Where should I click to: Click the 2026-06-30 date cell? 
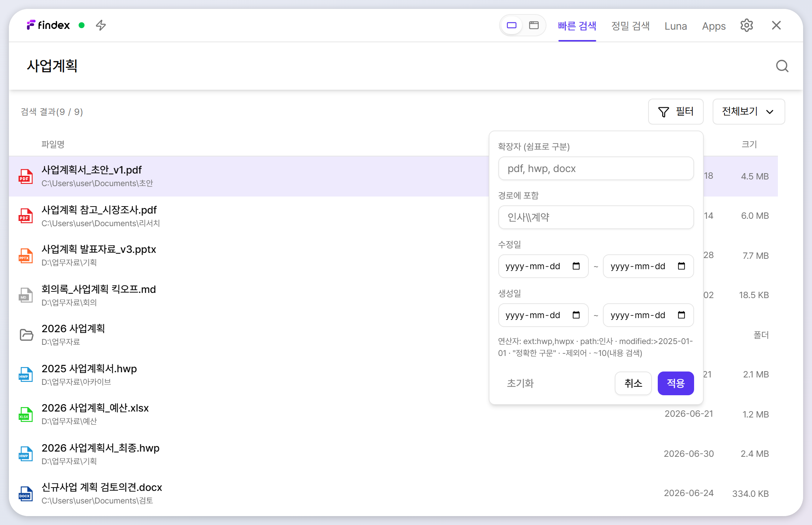click(689, 454)
